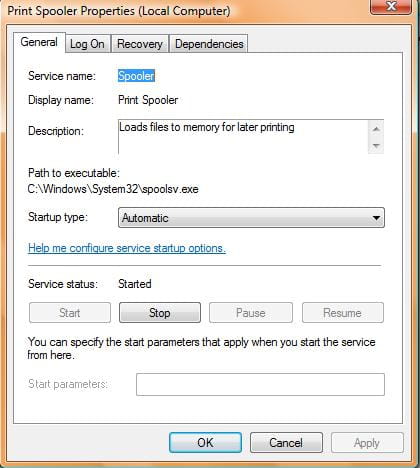
Task: Click the Start parameters input field
Action: 260,384
